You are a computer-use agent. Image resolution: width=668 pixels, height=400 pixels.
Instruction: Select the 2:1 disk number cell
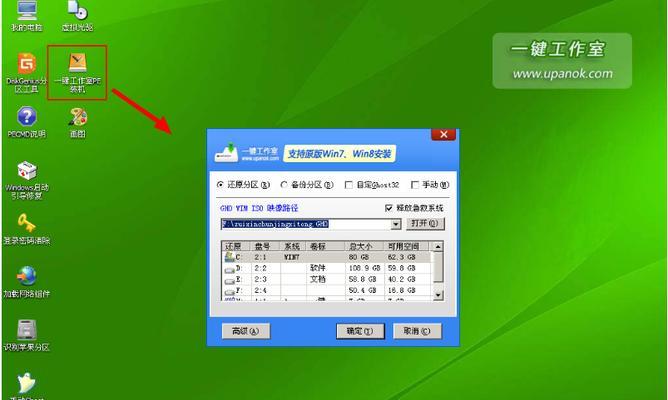coord(260,257)
